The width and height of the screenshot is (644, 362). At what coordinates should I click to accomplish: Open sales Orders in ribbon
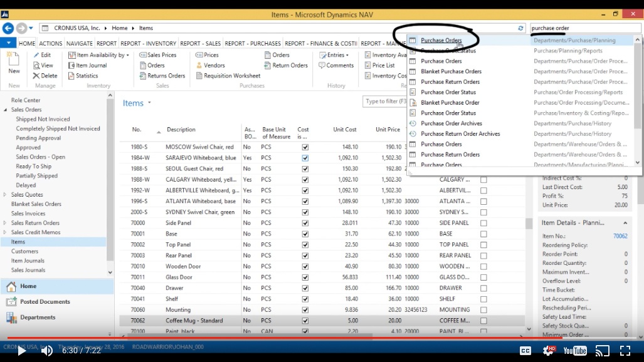coord(152,65)
